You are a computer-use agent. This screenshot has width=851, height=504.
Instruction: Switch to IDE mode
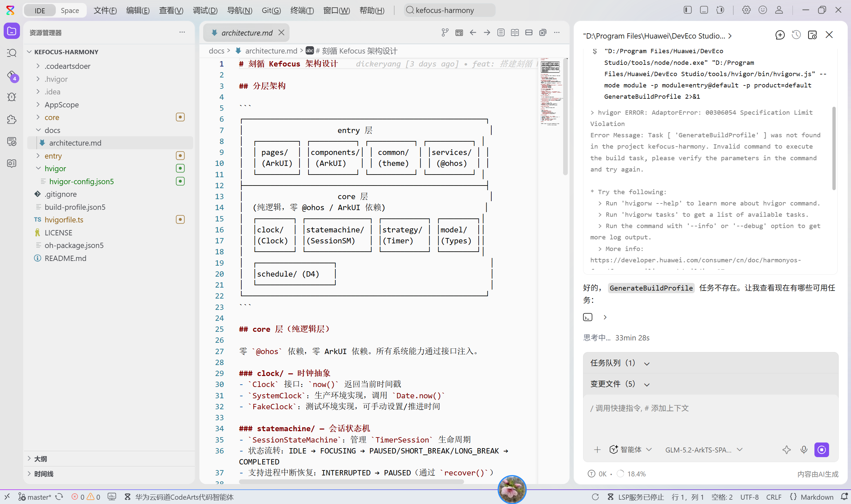tap(40, 11)
